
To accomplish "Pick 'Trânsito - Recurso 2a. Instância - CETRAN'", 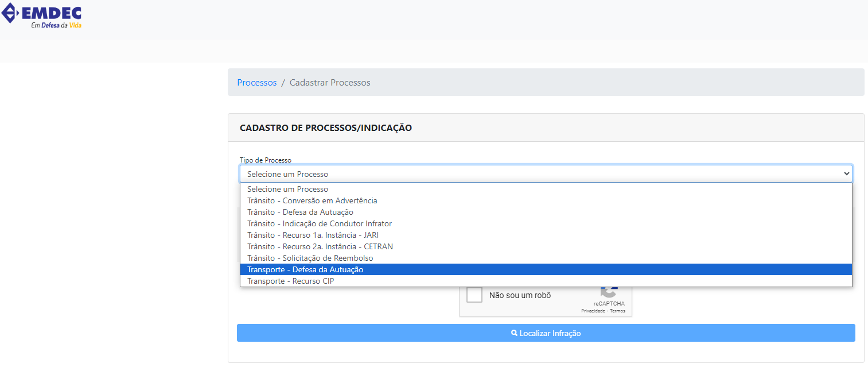I will (x=320, y=246).
